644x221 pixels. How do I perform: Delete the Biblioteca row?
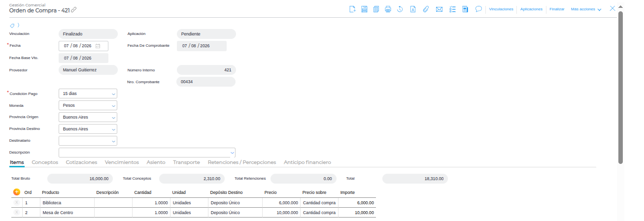click(x=16, y=202)
